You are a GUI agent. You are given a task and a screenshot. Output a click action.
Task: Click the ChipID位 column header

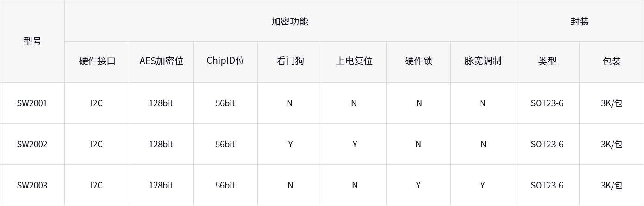[225, 61]
